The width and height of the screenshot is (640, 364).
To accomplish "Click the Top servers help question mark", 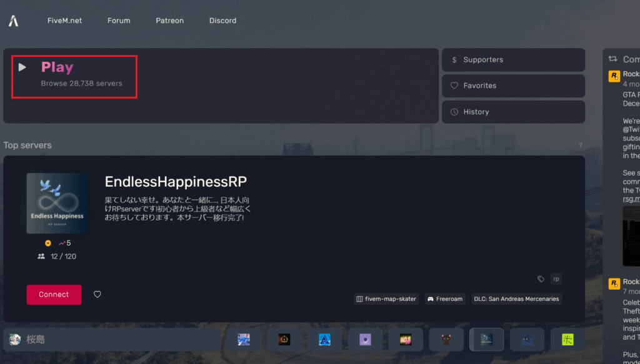I will click(581, 145).
